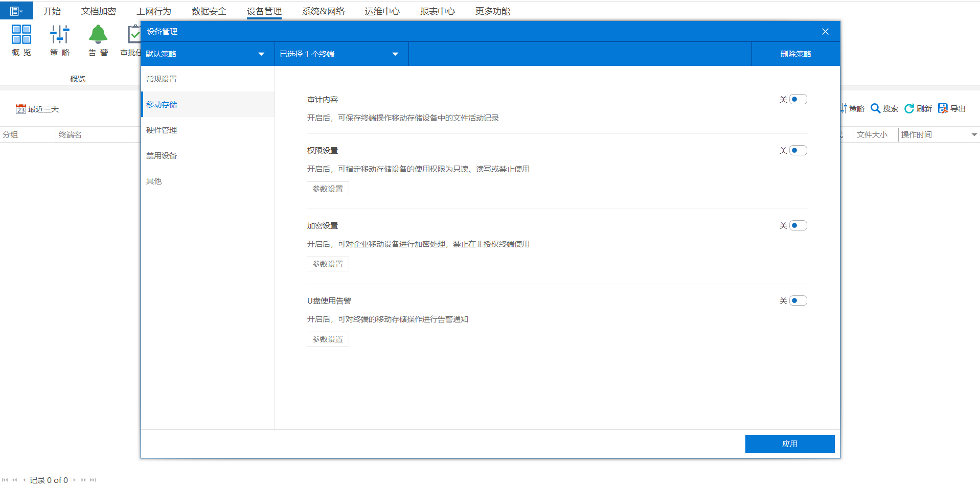Open the 告警 alarm bell icon
The width and height of the screenshot is (980, 486).
click(98, 34)
